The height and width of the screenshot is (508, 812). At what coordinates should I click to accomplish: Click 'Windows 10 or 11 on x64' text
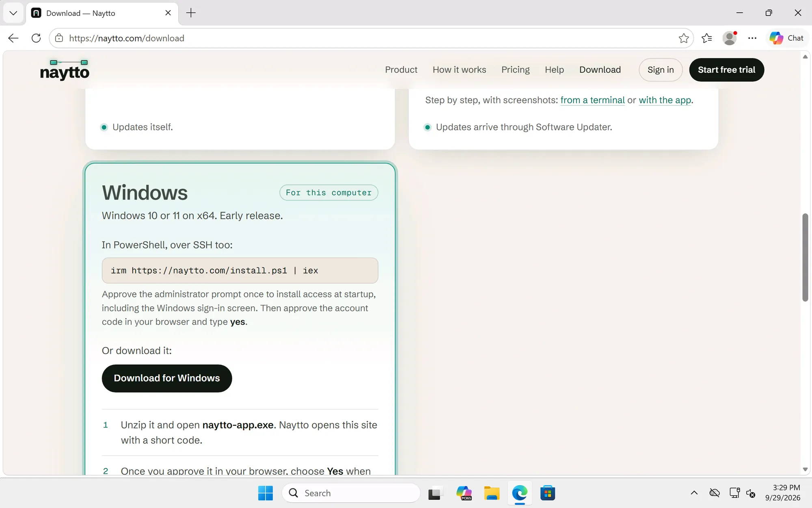(158, 216)
